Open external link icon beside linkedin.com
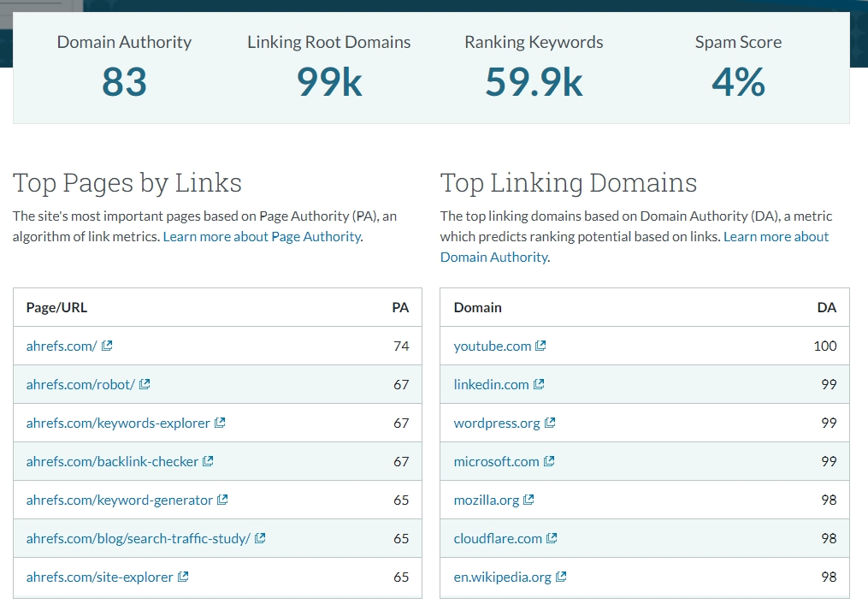Image resolution: width=868 pixels, height=610 pixels. tap(539, 384)
